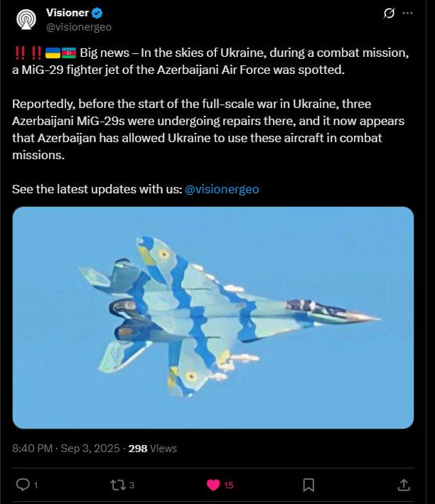
Task: Open the Grok icon at top right
Action: click(389, 14)
